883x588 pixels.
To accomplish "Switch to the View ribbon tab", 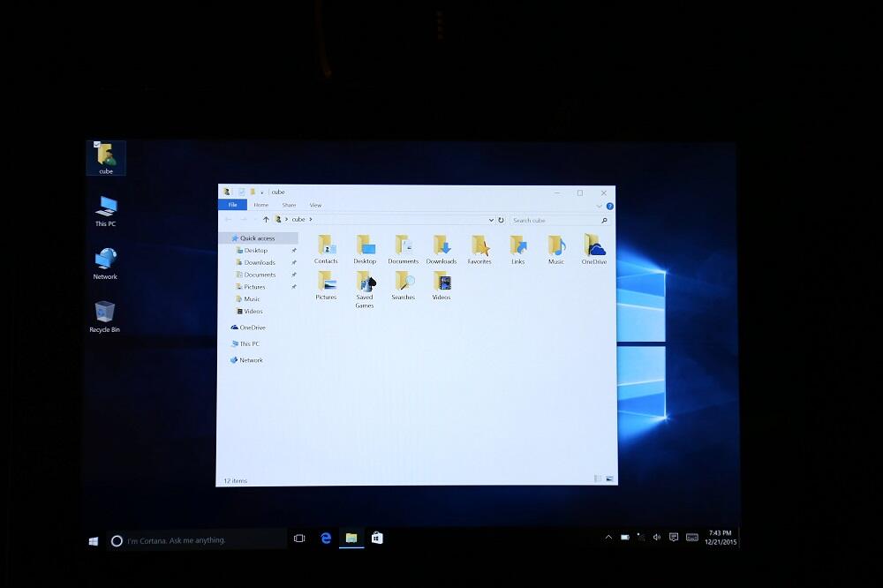I will (315, 205).
